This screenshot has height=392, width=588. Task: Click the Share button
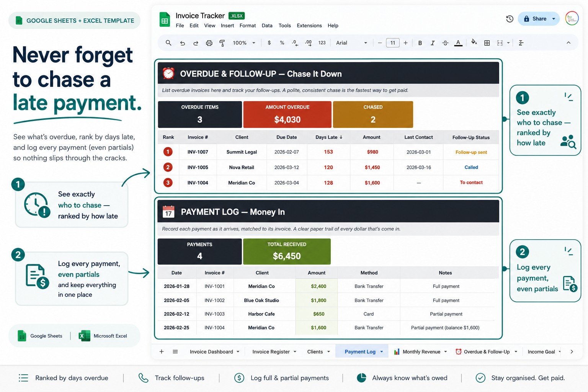click(x=535, y=19)
